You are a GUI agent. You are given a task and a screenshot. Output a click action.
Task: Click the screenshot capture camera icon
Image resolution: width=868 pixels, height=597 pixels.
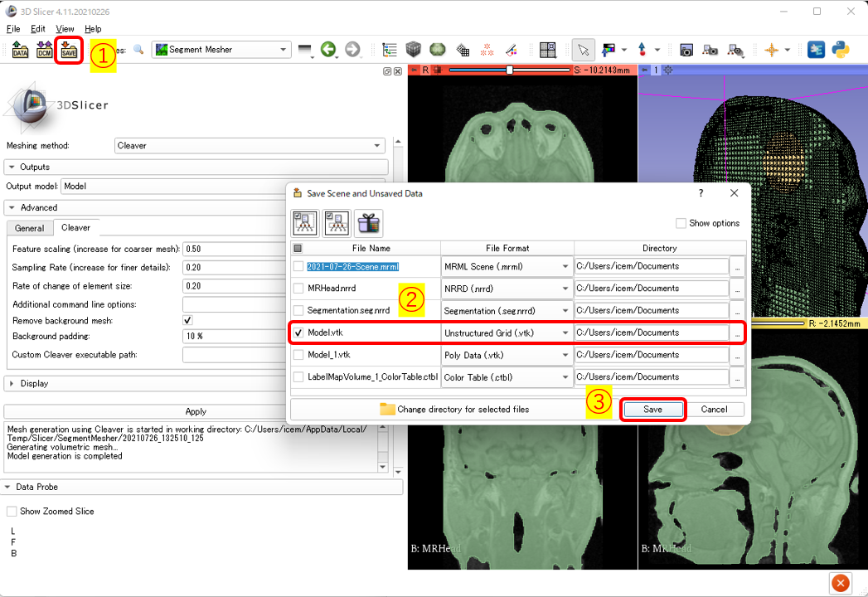(686, 50)
